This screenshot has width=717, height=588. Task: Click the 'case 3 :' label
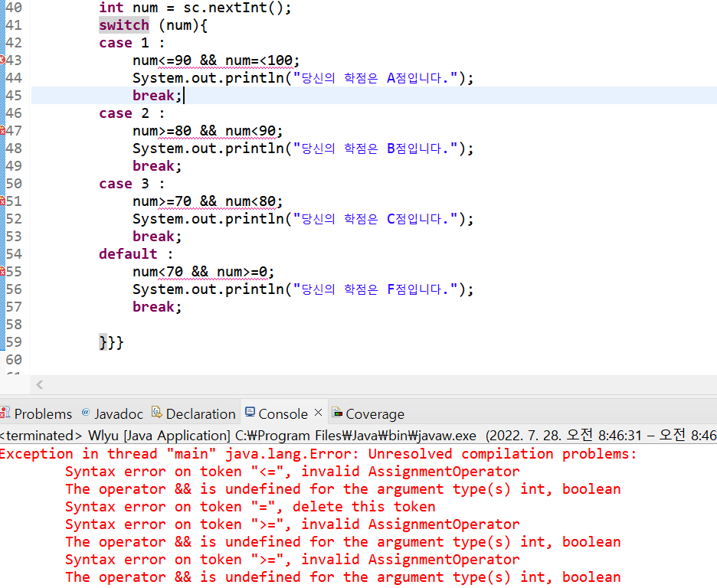[132, 184]
